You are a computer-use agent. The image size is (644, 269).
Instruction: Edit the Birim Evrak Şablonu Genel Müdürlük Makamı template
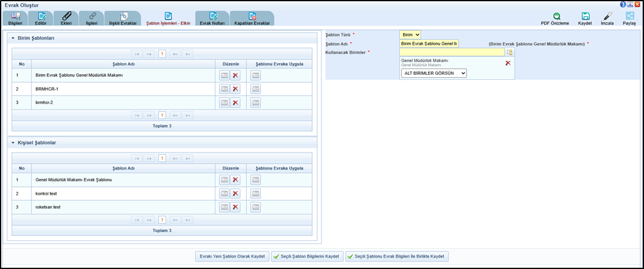224,75
